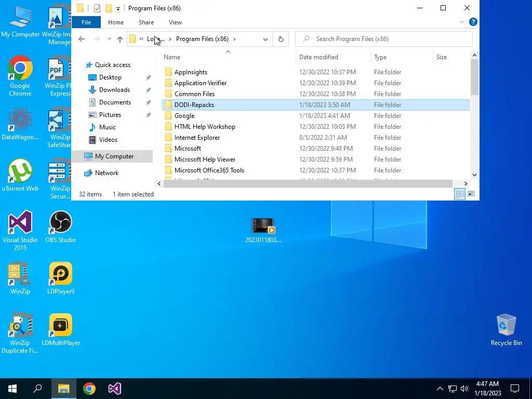Click New Folder quick access icon

[109, 8]
